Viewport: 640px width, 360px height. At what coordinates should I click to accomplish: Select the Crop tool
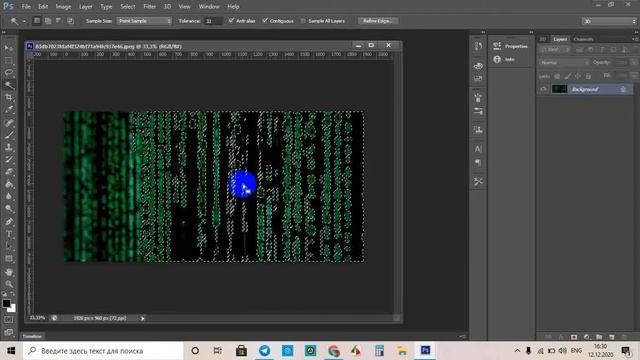coord(9,98)
